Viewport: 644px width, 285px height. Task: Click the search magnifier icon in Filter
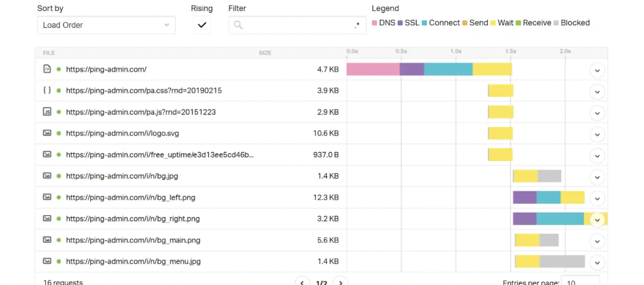click(x=238, y=25)
